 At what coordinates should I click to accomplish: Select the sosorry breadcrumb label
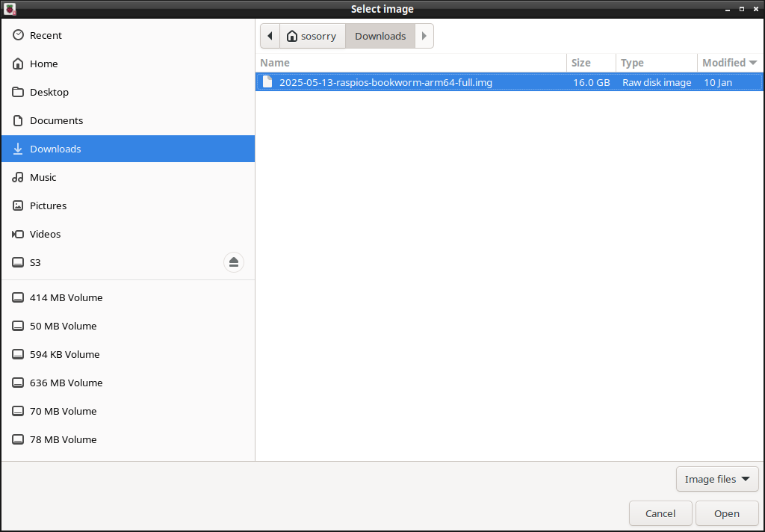pyautogui.click(x=318, y=36)
